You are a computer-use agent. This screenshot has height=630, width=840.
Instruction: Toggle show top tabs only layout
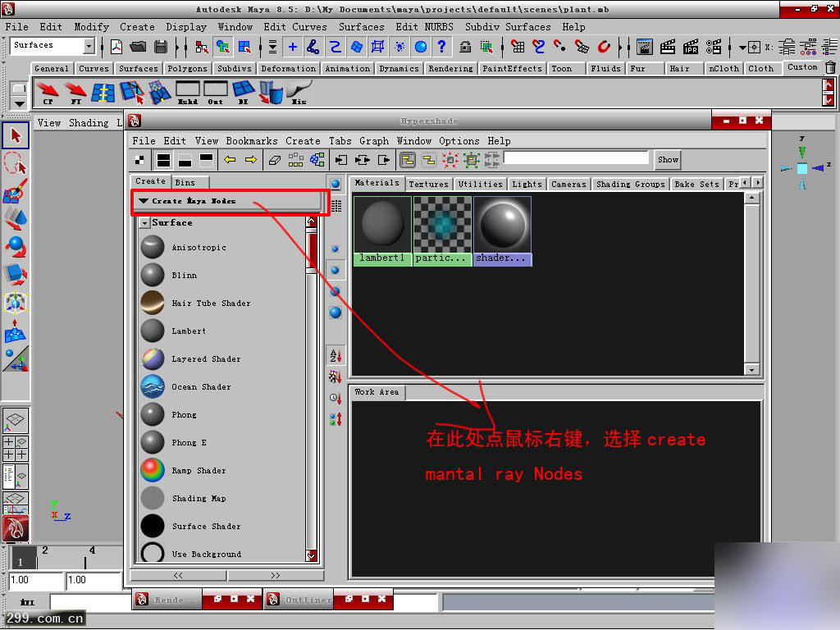206,160
